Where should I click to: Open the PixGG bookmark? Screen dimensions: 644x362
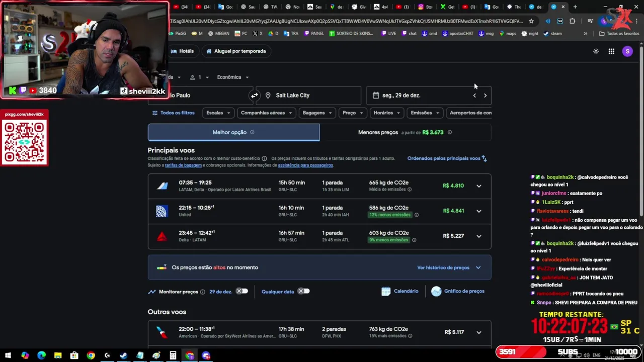pos(177,34)
